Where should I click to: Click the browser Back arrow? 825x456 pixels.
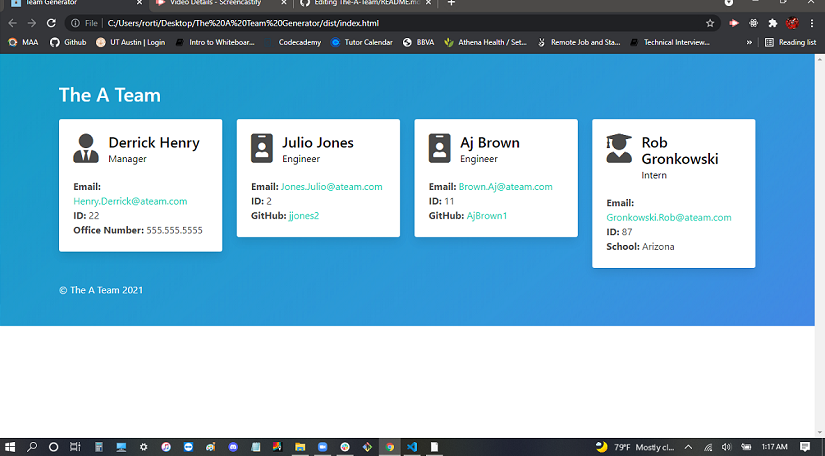tap(13, 23)
